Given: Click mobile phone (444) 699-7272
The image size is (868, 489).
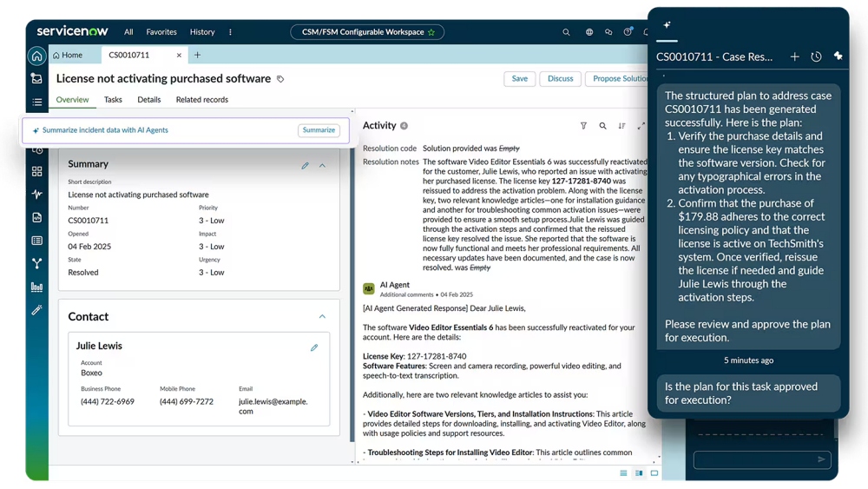Looking at the screenshot, I should [187, 401].
